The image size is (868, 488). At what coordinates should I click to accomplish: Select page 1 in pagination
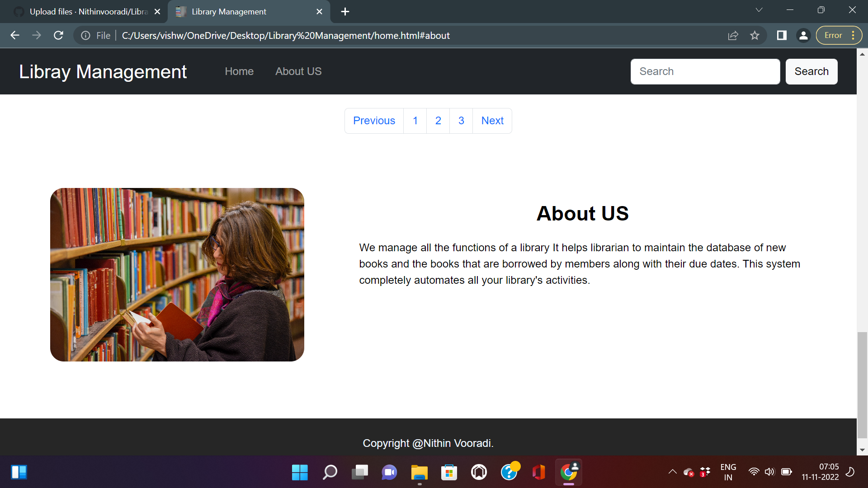pos(415,121)
